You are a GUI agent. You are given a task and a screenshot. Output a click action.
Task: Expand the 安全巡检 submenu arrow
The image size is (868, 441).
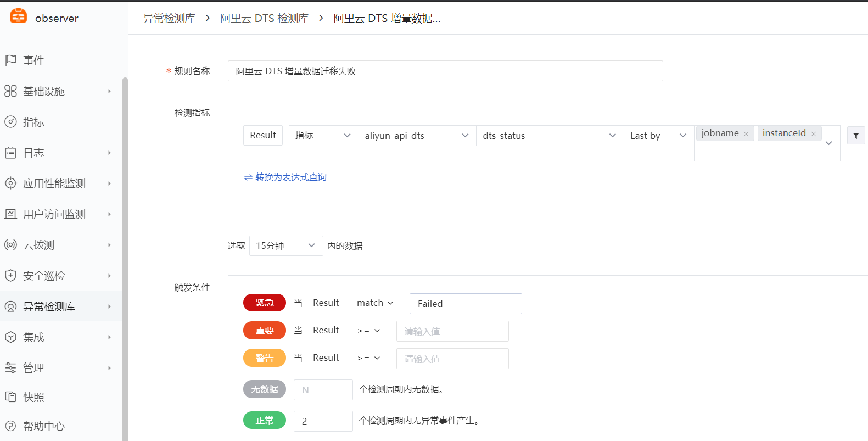pyautogui.click(x=109, y=276)
